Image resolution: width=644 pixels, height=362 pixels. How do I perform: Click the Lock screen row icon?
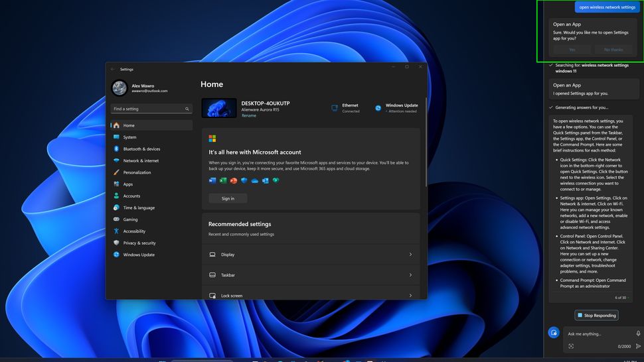(x=212, y=296)
